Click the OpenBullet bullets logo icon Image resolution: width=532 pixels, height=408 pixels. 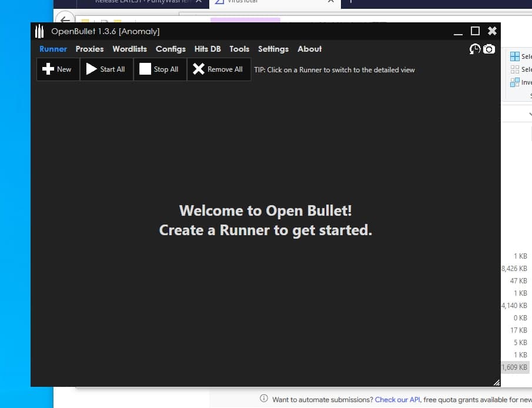tap(40, 31)
